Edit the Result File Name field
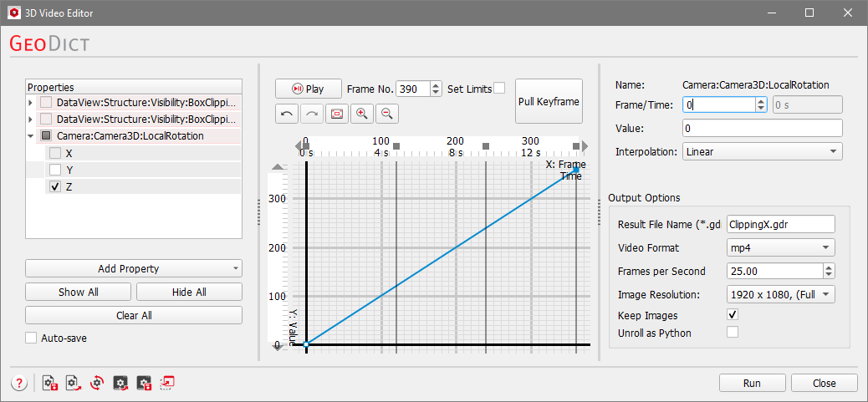Screen dimensions: 868x402 coord(780,224)
